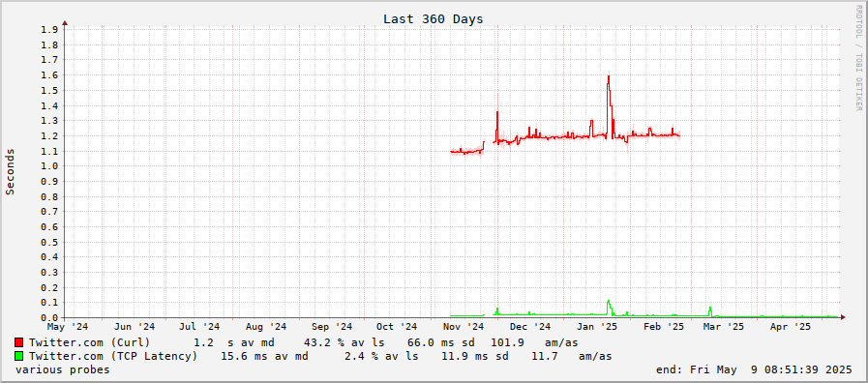The height and width of the screenshot is (383, 868).
Task: Click the "Jul '24" x-axis label
Action: (199, 327)
